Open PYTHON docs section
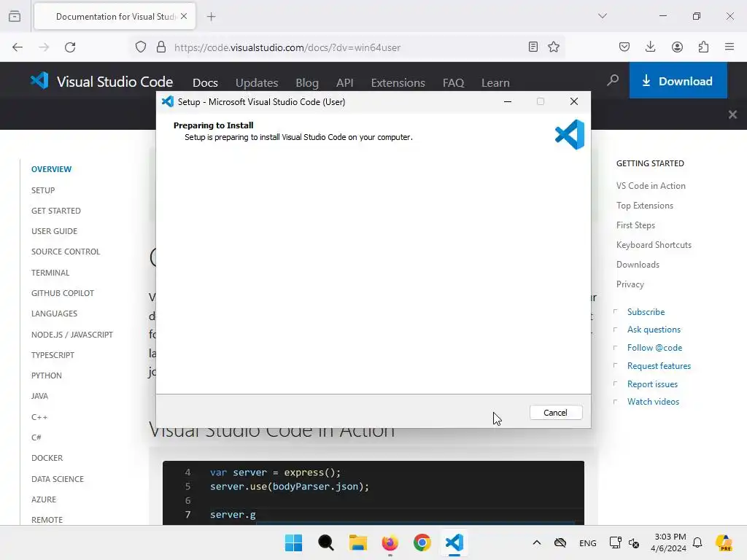 pos(47,376)
